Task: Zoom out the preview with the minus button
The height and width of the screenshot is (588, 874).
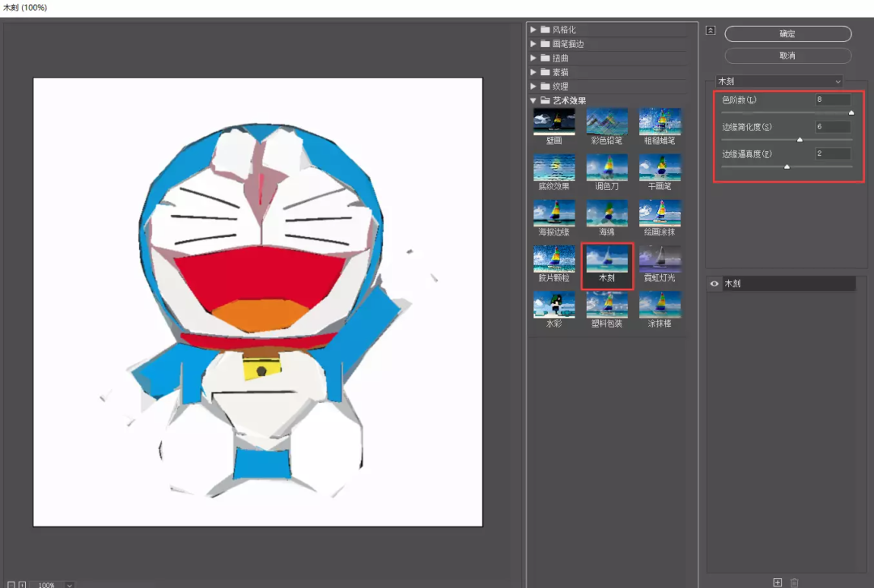Action: click(x=11, y=585)
